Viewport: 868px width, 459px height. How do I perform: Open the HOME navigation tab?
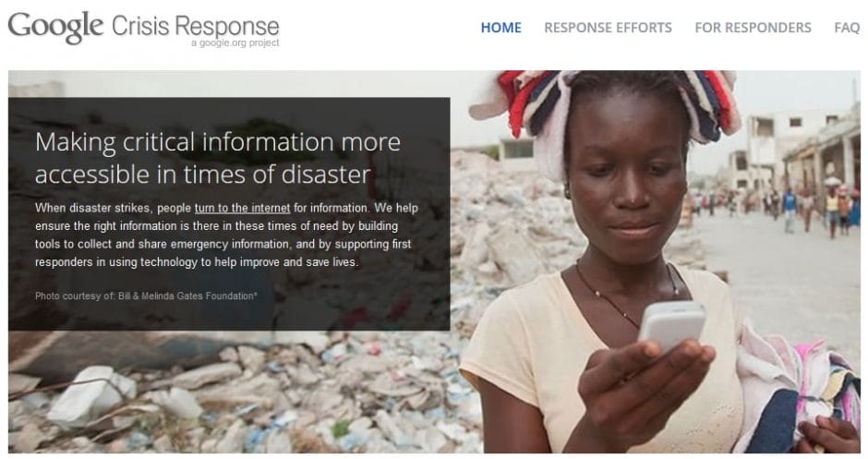click(x=501, y=28)
